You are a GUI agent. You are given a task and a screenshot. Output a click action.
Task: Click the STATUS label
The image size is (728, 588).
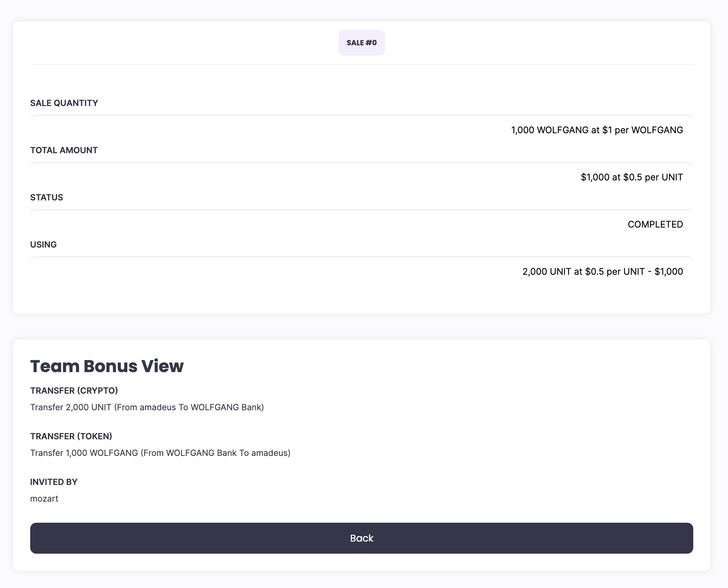click(x=46, y=197)
